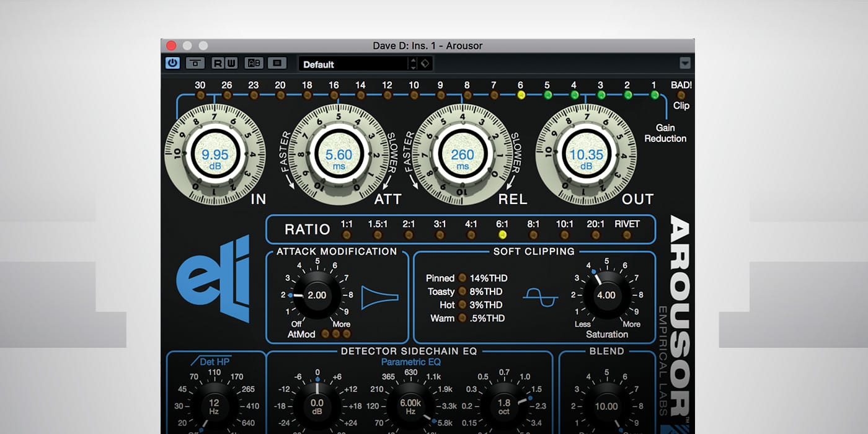Select the RIVET ratio LED
868x434 pixels.
tap(627, 235)
